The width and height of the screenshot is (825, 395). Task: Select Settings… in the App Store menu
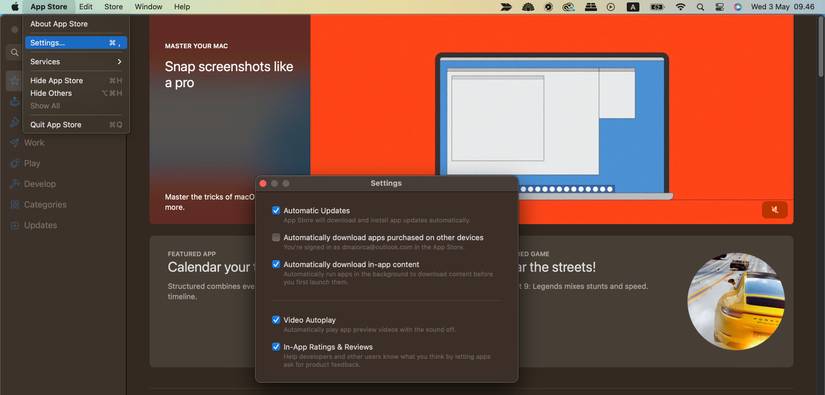point(76,43)
